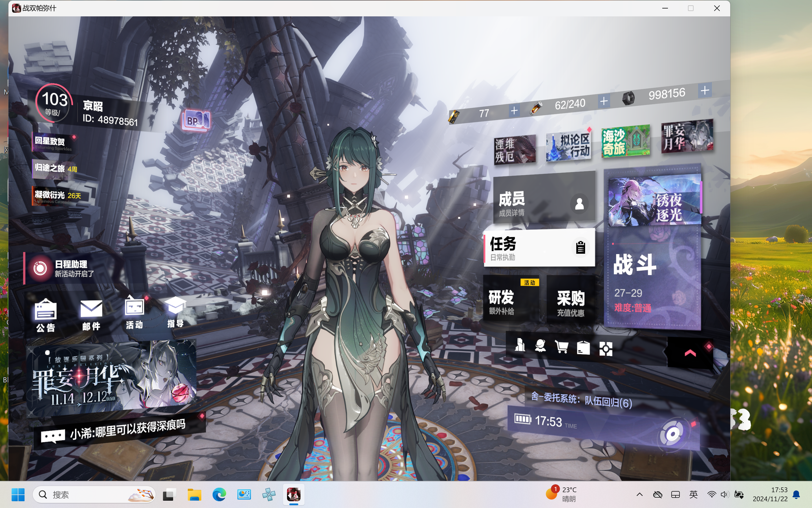812x508 pixels.
Task: Open chat message 小浠:哪里可以获得深痕吗
Action: 127,429
